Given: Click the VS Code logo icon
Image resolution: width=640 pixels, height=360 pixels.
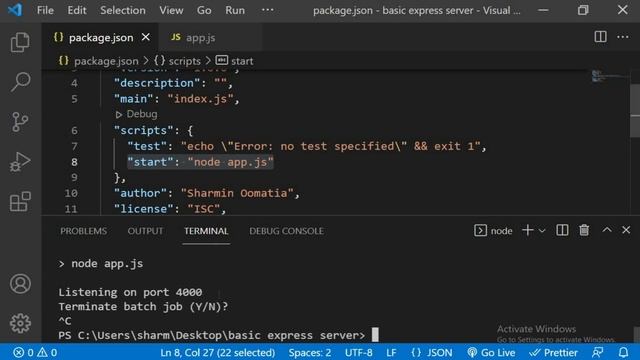Looking at the screenshot, I should pos(15,10).
